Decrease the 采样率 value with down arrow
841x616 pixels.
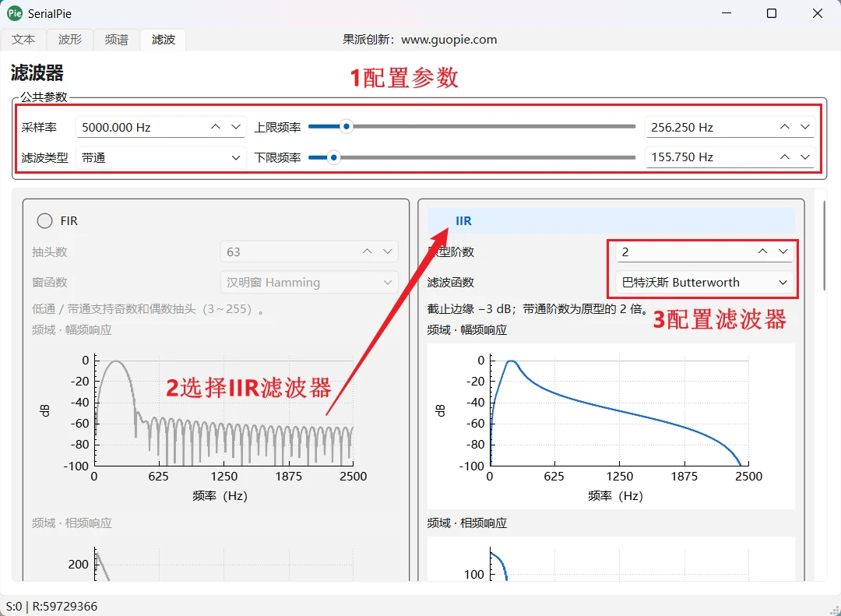click(236, 127)
